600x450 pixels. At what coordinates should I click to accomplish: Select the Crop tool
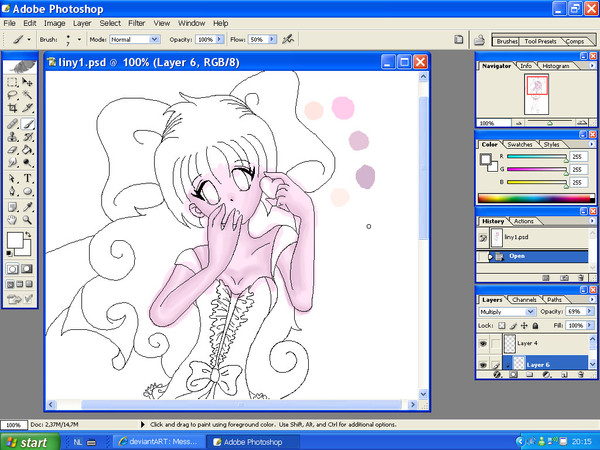tap(12, 108)
